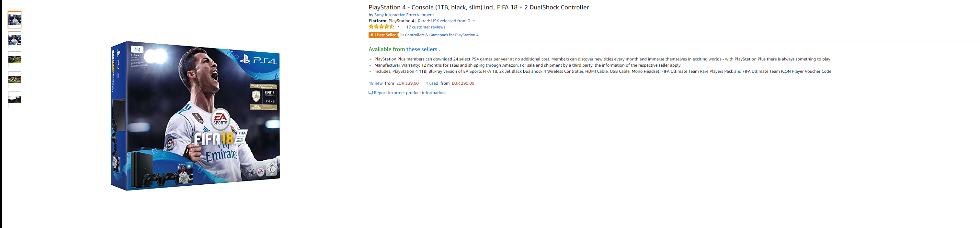980x228 pixels.
Task: Select the first product thumbnail
Action: (15, 20)
